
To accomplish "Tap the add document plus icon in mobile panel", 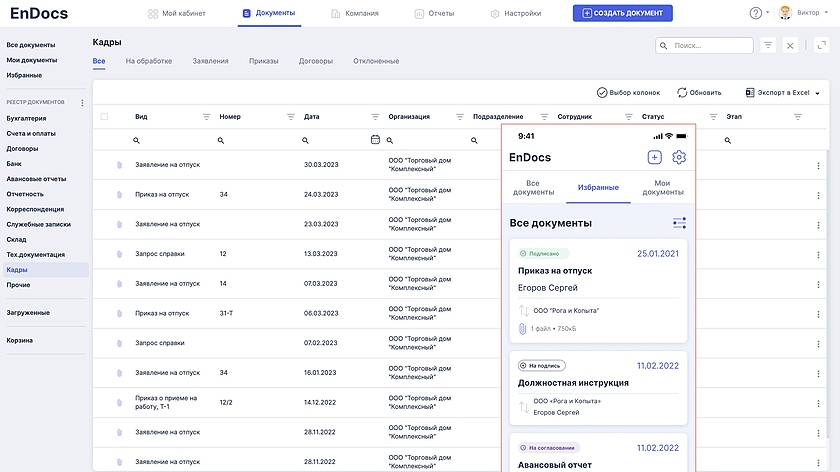I will [x=654, y=157].
